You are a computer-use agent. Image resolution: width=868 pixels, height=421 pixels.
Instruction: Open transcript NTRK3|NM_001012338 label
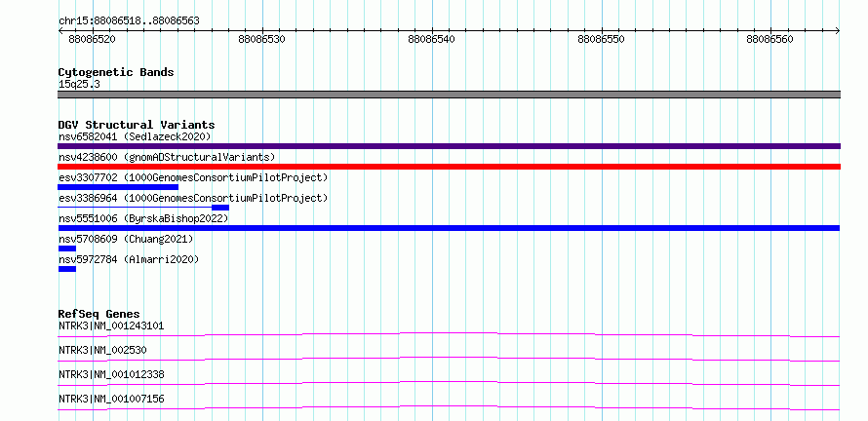click(111, 374)
